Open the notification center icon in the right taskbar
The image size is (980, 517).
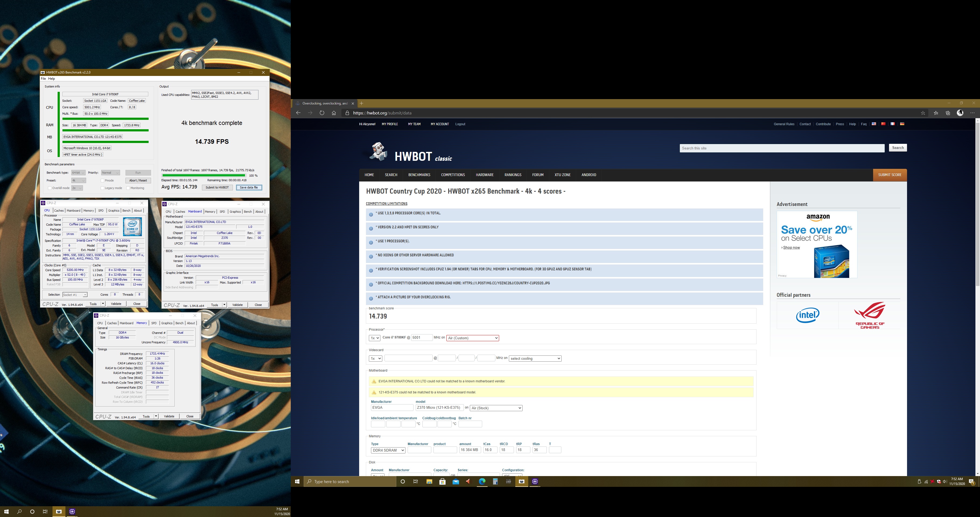coord(972,482)
